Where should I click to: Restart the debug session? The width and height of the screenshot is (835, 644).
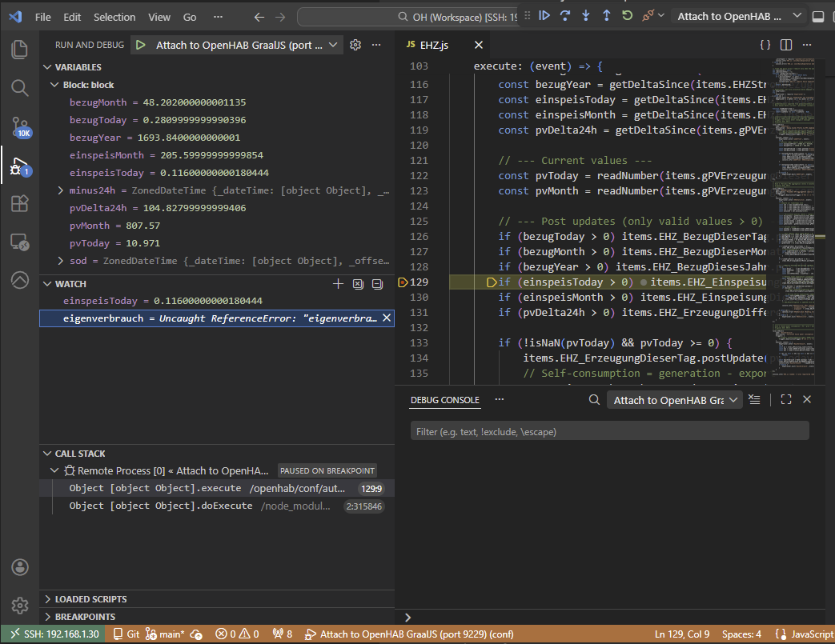point(628,16)
